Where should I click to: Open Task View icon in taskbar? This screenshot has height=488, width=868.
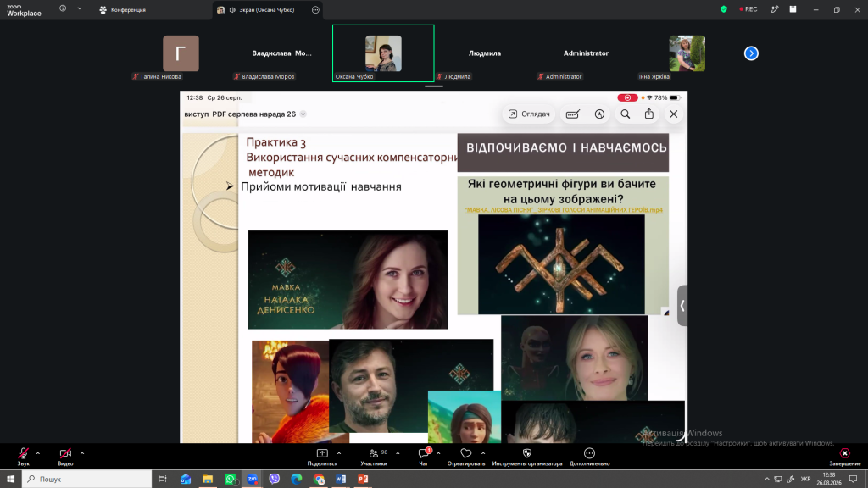tap(163, 479)
